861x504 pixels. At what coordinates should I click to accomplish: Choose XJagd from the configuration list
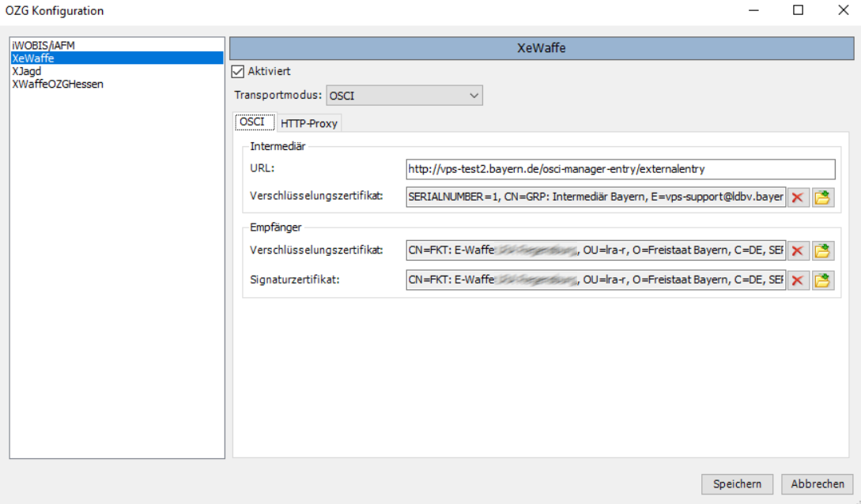tap(27, 71)
